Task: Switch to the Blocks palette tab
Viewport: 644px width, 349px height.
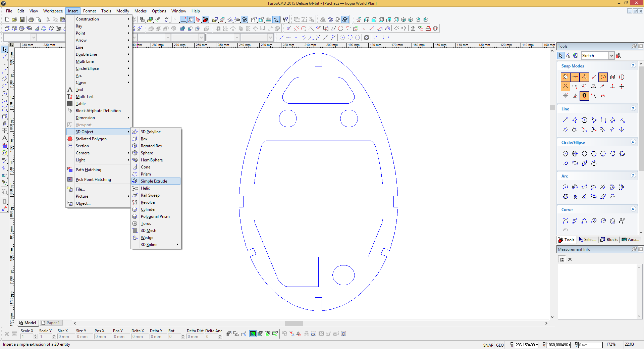Action: click(x=609, y=240)
